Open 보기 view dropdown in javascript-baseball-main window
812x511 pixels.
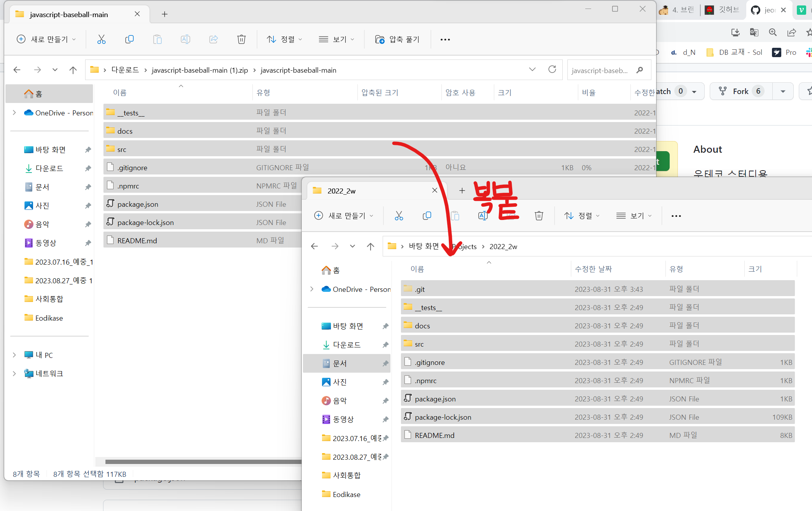(x=336, y=39)
